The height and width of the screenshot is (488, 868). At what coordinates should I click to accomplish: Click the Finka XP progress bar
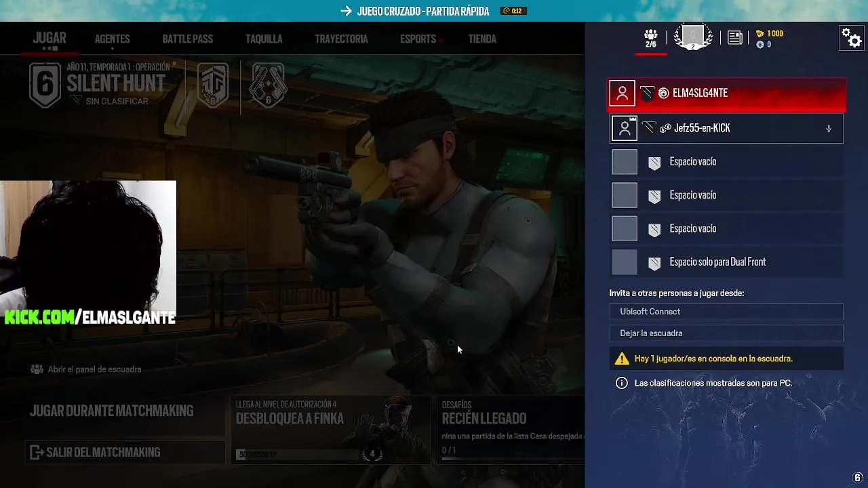click(x=298, y=454)
